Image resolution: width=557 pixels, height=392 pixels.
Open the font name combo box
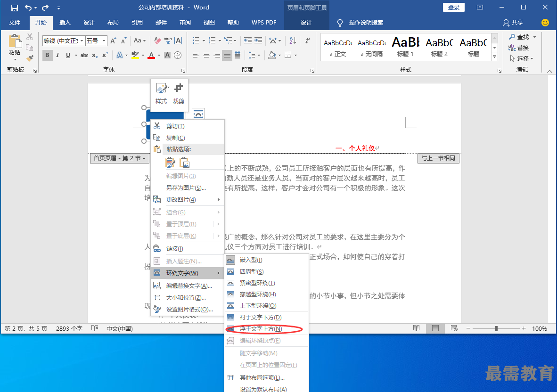coord(64,41)
